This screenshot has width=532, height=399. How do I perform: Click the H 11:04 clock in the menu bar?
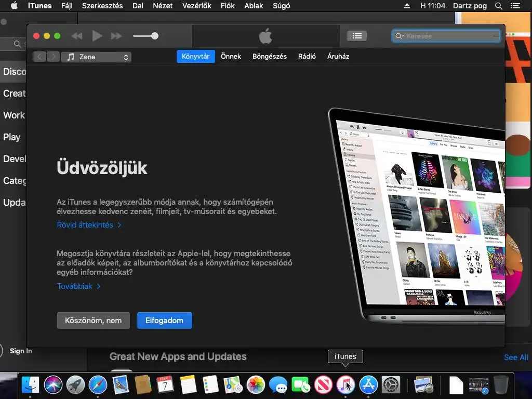[x=433, y=6]
